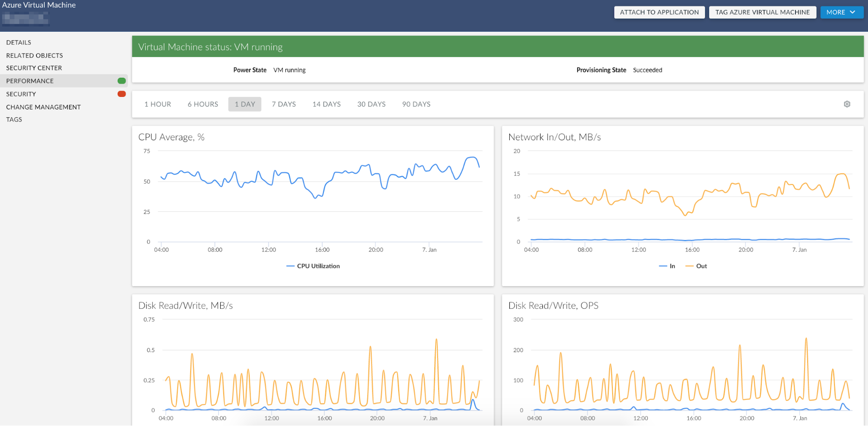
Task: Switch time range to 6 Hours
Action: point(203,104)
